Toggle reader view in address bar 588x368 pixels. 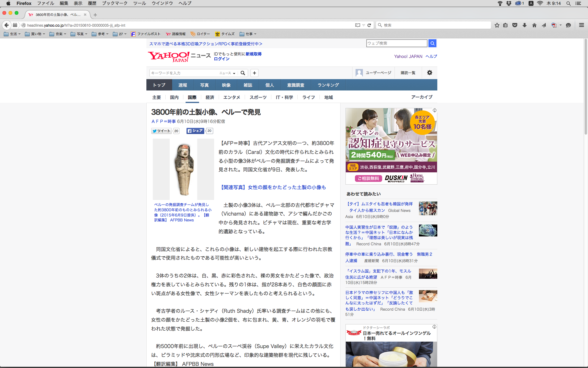click(357, 25)
